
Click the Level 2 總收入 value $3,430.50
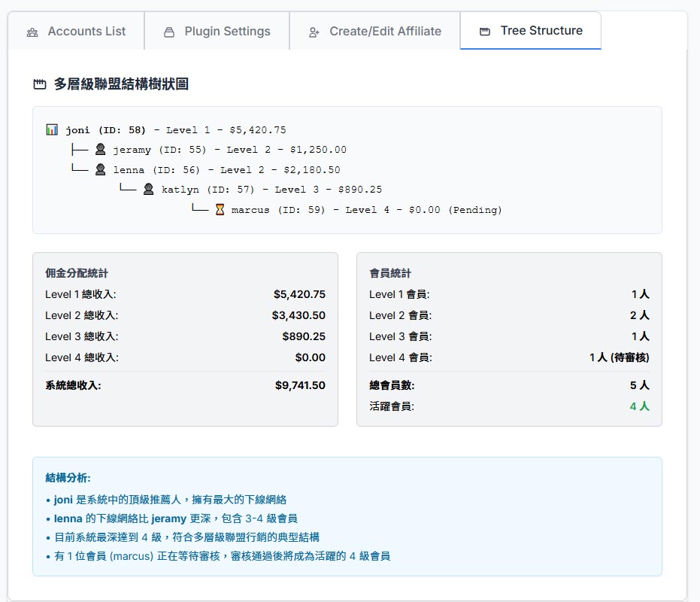coord(298,315)
